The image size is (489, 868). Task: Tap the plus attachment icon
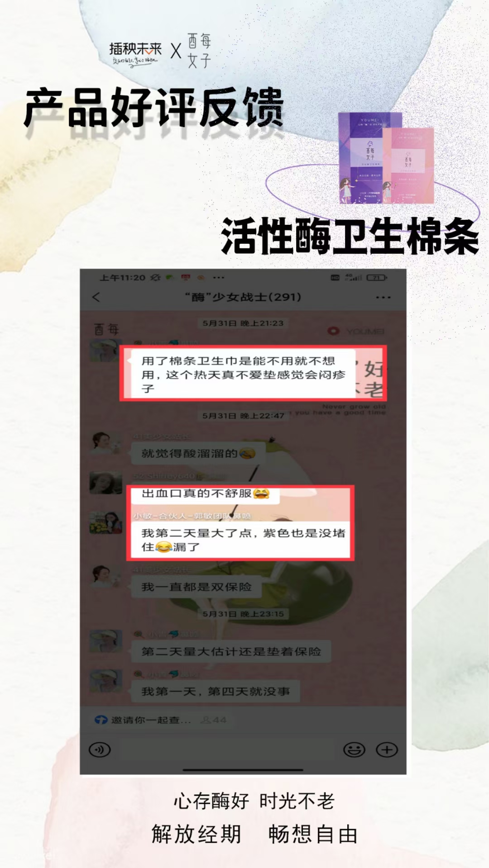pyautogui.click(x=387, y=750)
